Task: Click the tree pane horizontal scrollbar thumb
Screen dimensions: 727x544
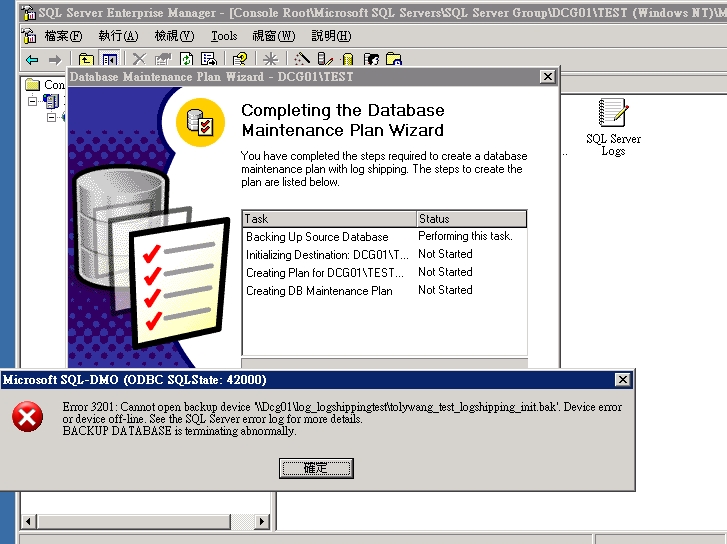Action: click(134, 521)
